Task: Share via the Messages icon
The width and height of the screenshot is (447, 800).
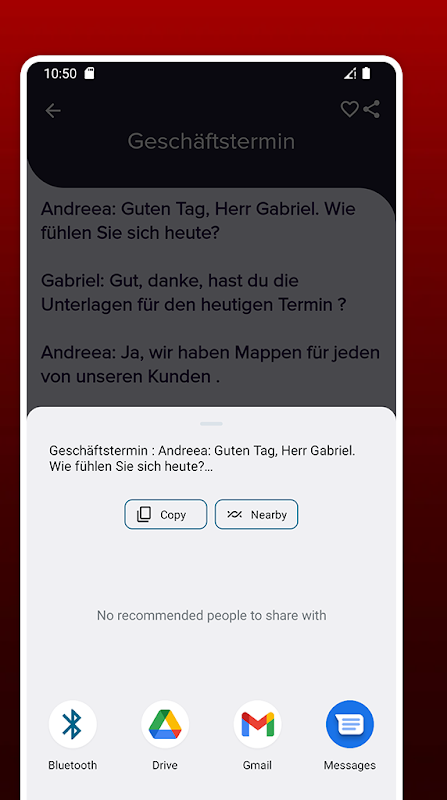Action: [350, 724]
